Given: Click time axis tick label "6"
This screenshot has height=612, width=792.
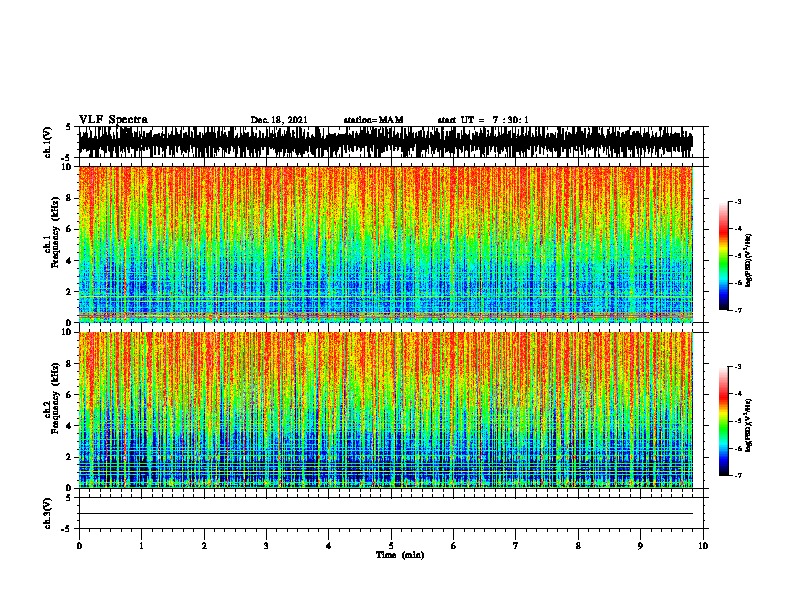Looking at the screenshot, I should (x=453, y=546).
